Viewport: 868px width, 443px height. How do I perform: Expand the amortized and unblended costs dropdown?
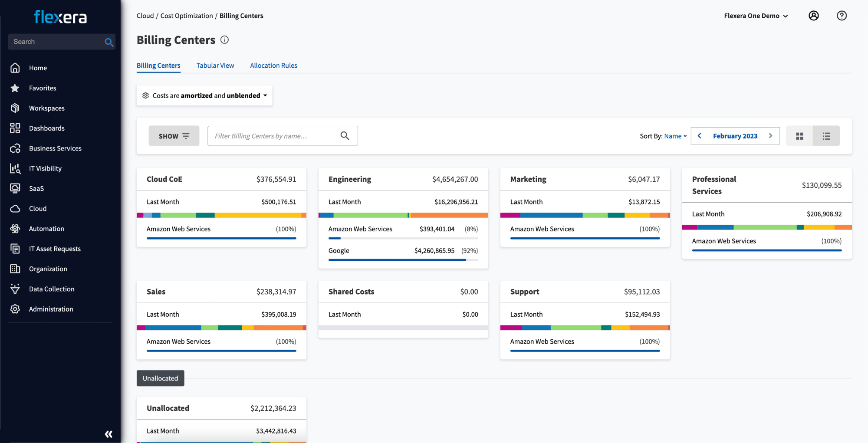pyautogui.click(x=205, y=95)
